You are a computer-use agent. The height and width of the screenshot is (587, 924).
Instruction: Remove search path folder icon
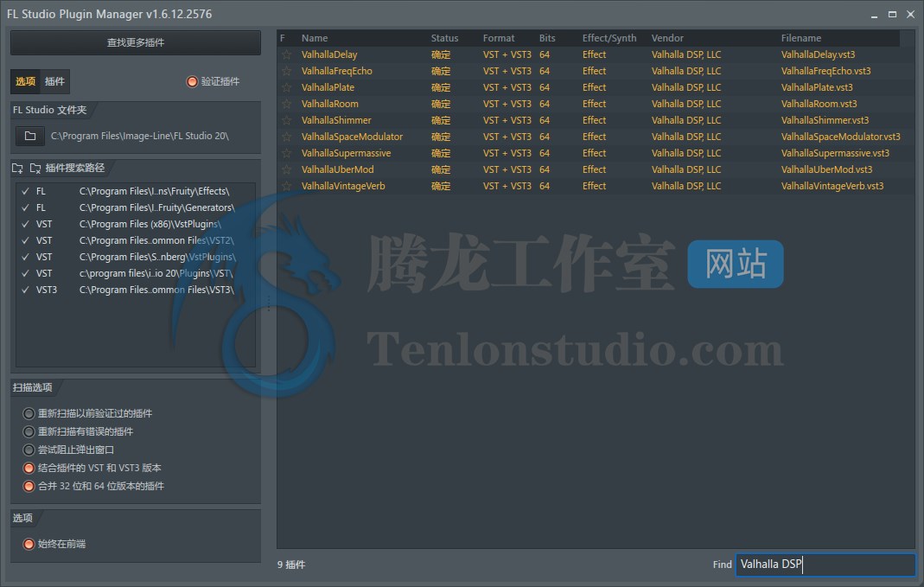pyautogui.click(x=35, y=168)
